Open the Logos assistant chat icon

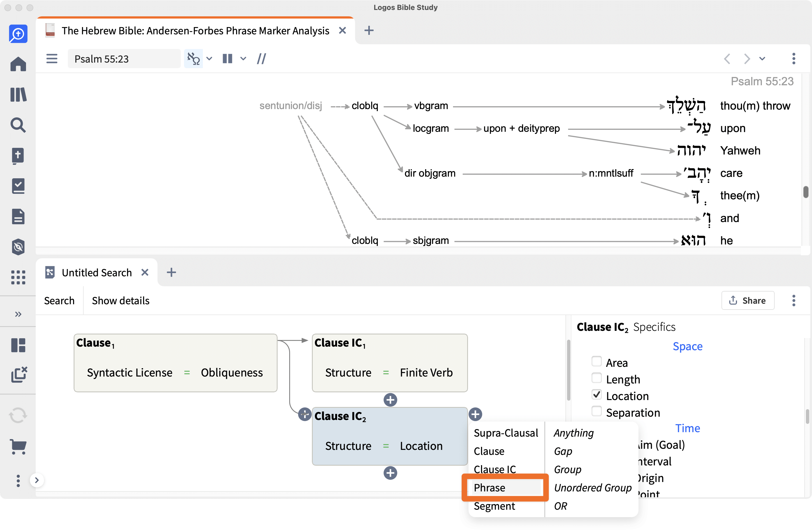(18, 34)
